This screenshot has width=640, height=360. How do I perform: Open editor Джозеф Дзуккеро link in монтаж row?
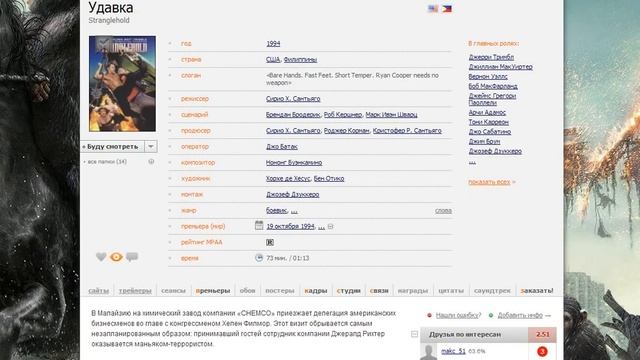coord(293,194)
